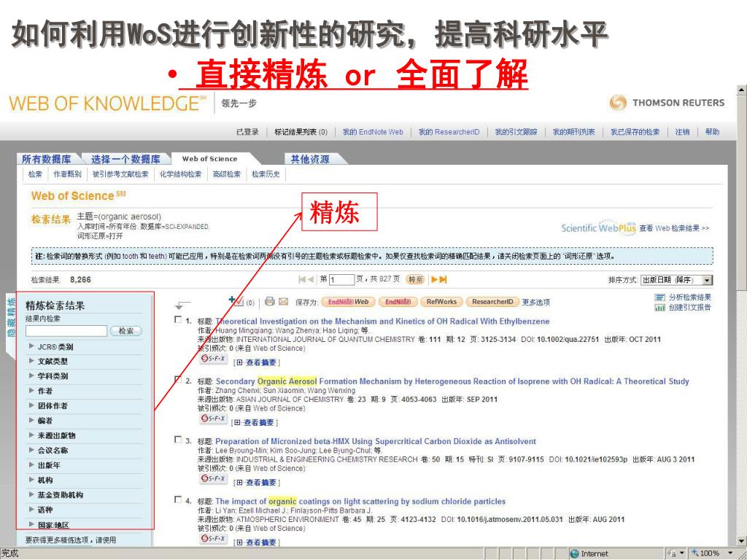Click the vertical scrollbar down arrow
This screenshot has width=747, height=560.
coord(742,540)
